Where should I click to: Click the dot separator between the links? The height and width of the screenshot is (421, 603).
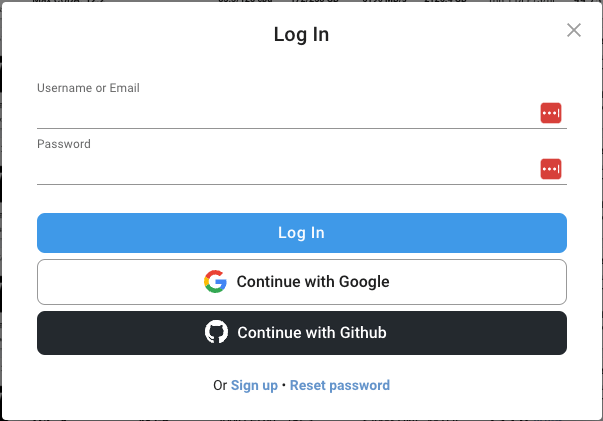click(x=284, y=385)
